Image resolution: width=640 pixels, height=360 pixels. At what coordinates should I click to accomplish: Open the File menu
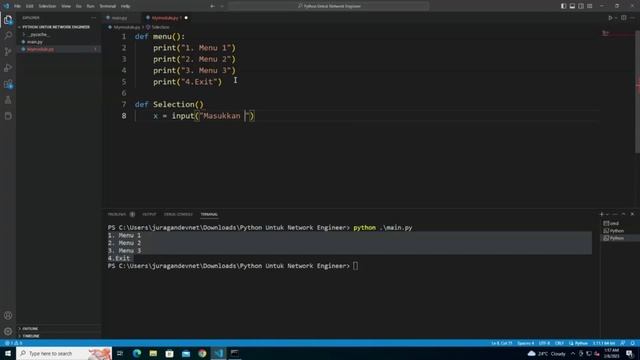(x=18, y=6)
